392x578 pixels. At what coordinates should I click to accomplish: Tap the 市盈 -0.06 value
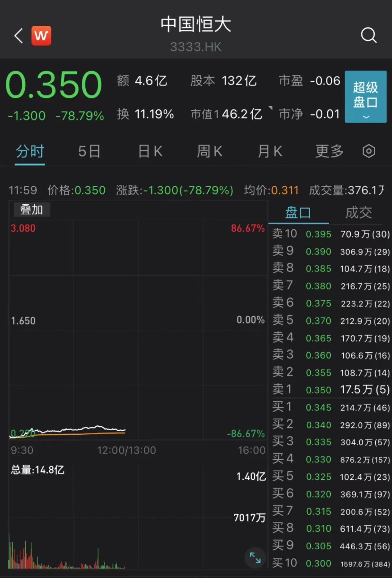click(309, 81)
